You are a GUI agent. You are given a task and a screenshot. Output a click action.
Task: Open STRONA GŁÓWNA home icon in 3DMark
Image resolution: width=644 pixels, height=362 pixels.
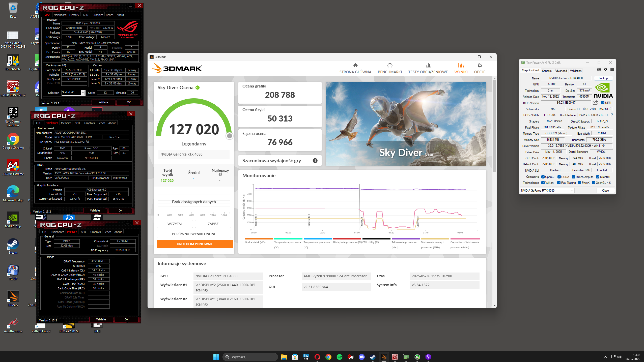355,66
